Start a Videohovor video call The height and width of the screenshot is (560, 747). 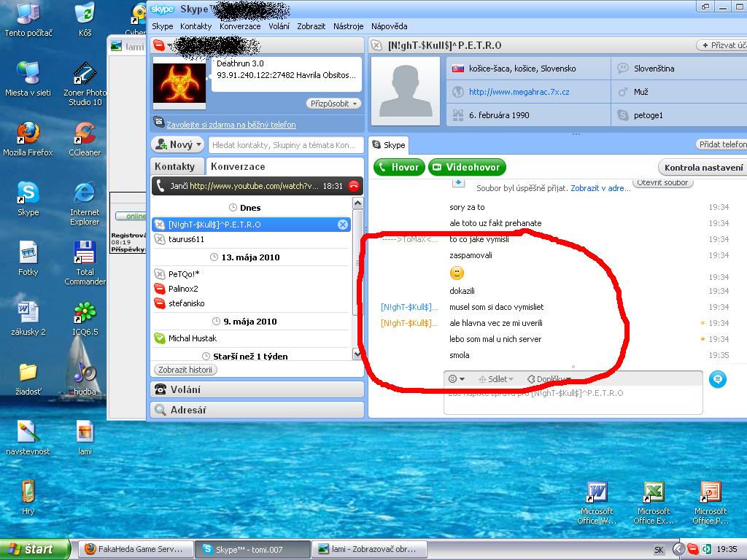[x=467, y=167]
